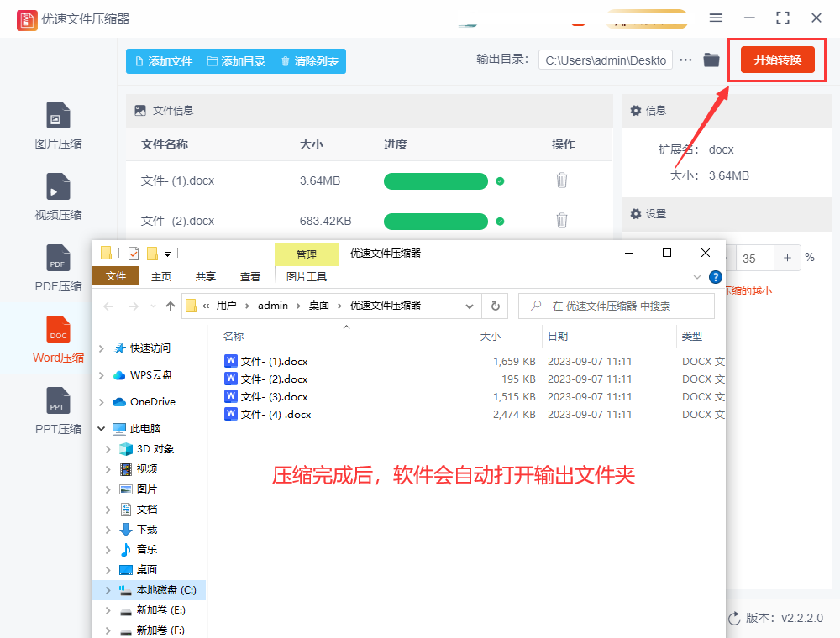The height and width of the screenshot is (638, 840).
Task: Expand 3D 对象 tree node
Action: pyautogui.click(x=108, y=449)
